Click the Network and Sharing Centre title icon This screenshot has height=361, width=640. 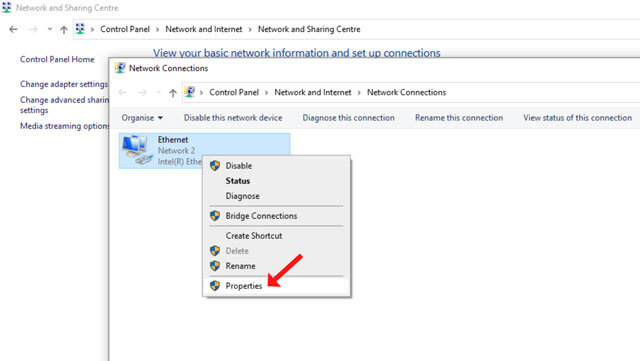7,7
